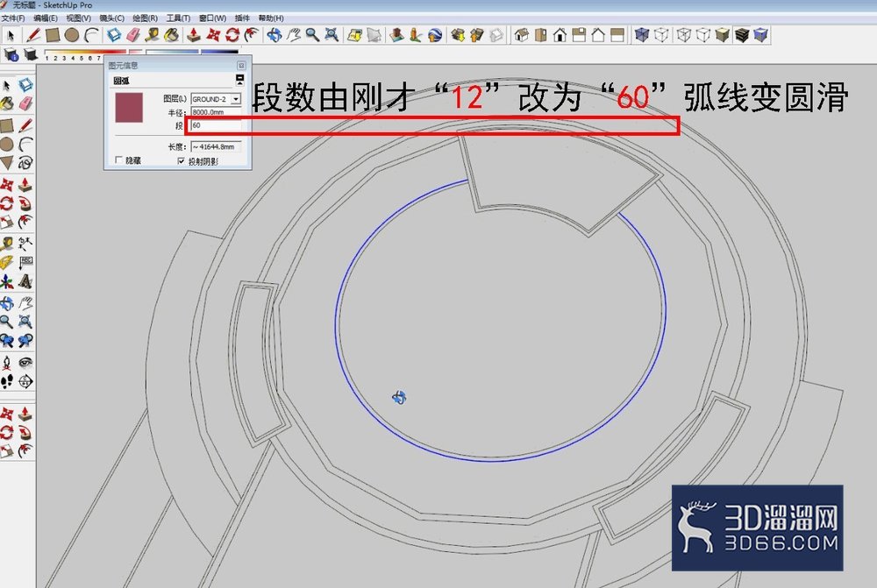Image resolution: width=877 pixels, height=588 pixels.
Task: Select the Line pencil tool in top toolbar
Action: (x=33, y=35)
